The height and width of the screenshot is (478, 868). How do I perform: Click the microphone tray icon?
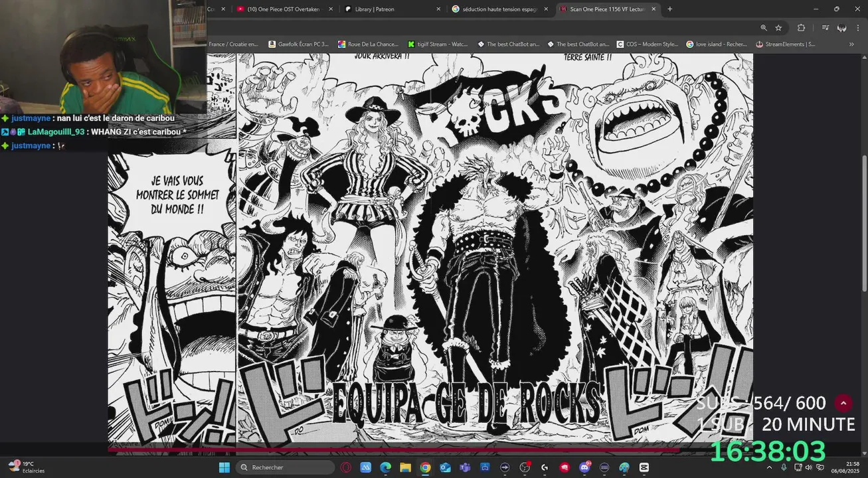(784, 467)
